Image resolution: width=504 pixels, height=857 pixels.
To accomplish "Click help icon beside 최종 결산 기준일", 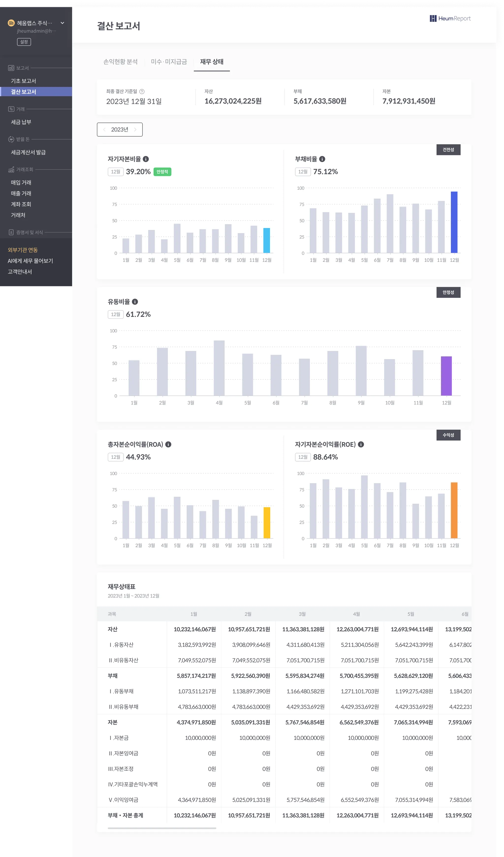I will pyautogui.click(x=142, y=92).
